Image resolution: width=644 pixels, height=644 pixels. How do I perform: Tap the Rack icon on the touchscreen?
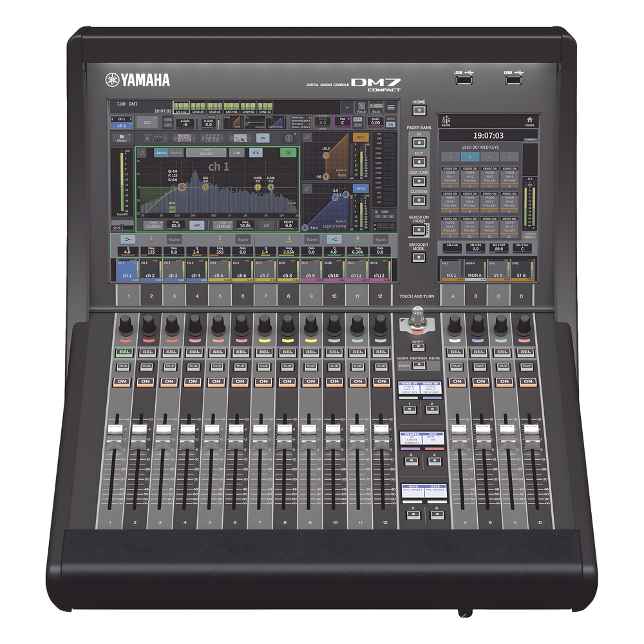coord(376,107)
